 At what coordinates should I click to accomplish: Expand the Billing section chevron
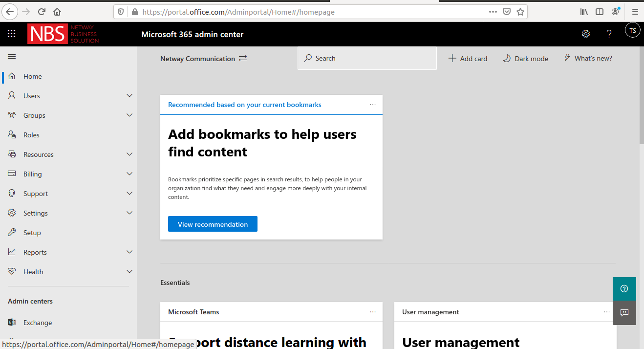129,174
